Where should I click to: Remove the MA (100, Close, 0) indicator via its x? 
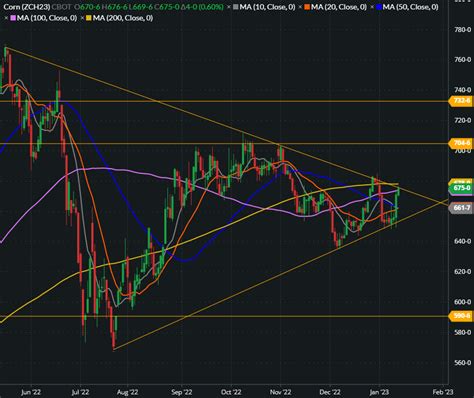pyautogui.click(x=6, y=18)
